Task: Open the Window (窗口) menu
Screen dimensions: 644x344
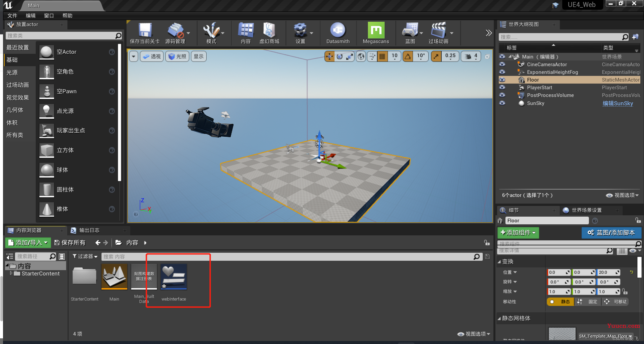Action: [49, 16]
